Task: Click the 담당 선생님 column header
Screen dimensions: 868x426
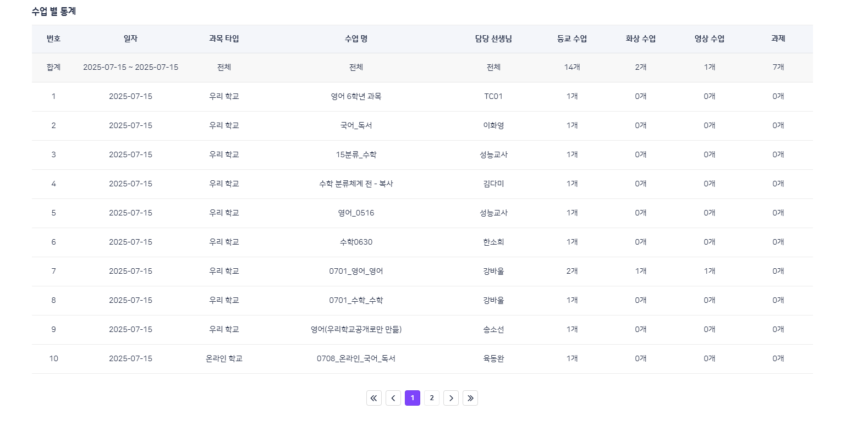Action: coord(493,38)
